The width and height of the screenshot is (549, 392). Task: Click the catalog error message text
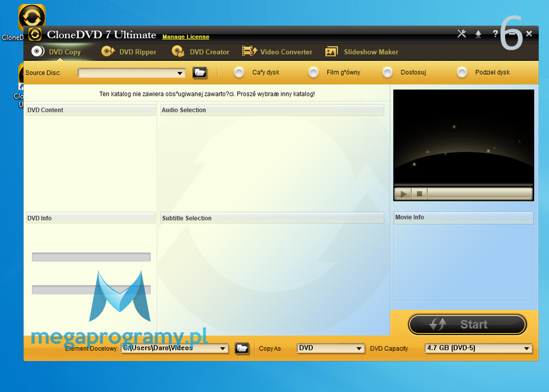click(207, 94)
